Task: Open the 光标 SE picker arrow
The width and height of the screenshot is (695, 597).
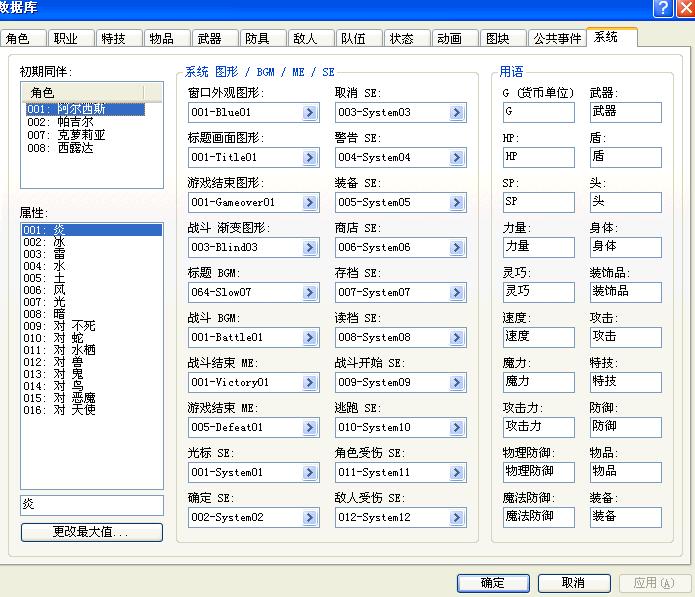Action: pos(310,472)
